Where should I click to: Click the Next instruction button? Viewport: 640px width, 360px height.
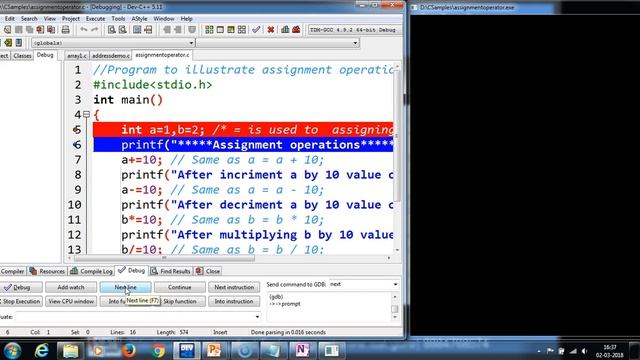click(234, 287)
